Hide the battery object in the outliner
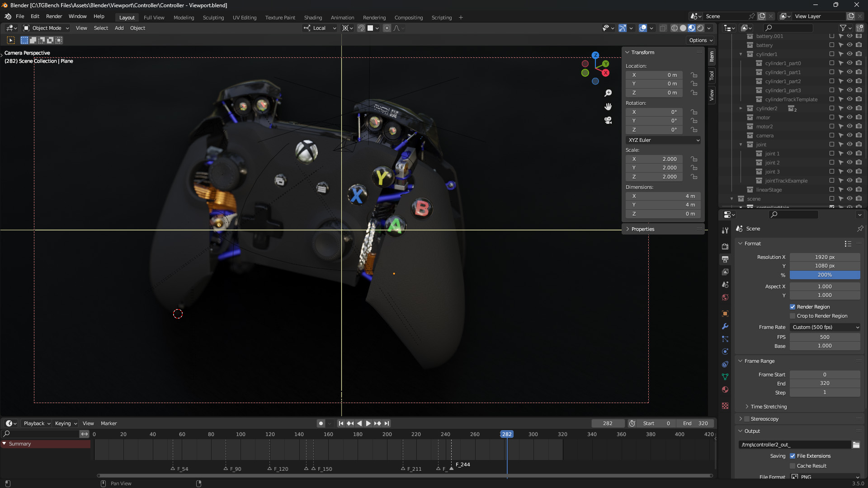Screen dimensions: 868x488 click(849, 45)
